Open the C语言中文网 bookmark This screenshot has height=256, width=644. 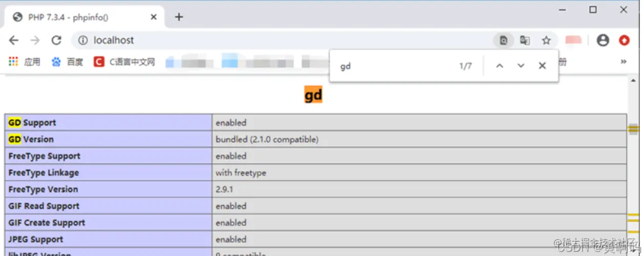click(x=124, y=62)
